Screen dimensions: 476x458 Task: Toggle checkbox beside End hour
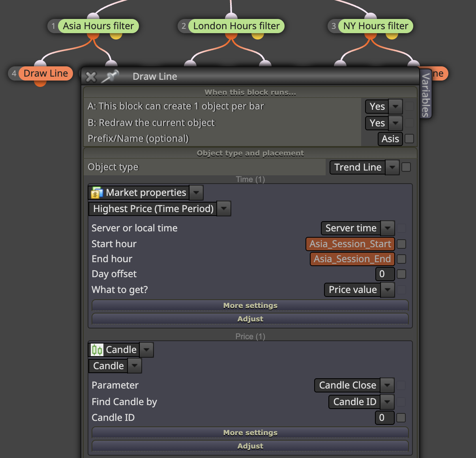tap(401, 259)
